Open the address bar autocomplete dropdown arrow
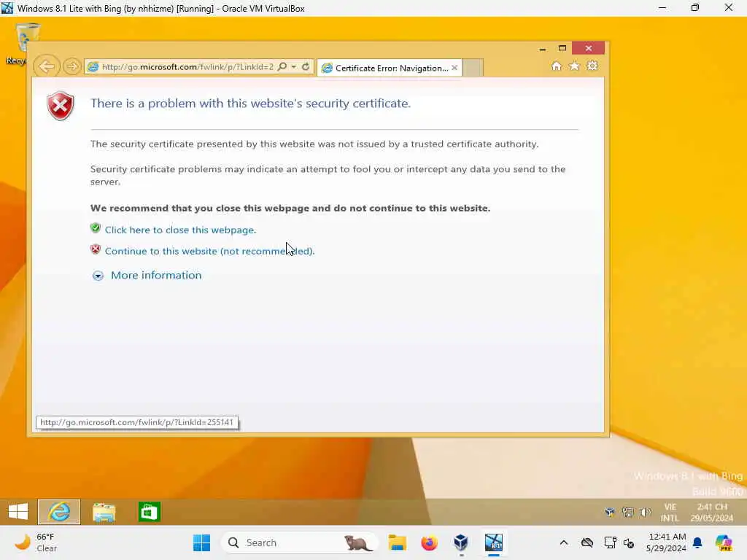Screen dimensions: 747x560 point(294,66)
